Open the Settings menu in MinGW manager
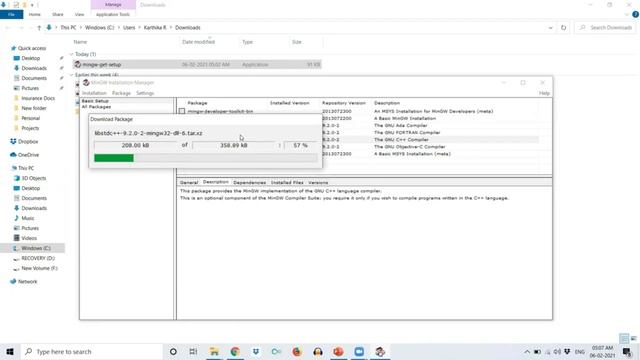The width and height of the screenshot is (640, 360). tap(145, 93)
